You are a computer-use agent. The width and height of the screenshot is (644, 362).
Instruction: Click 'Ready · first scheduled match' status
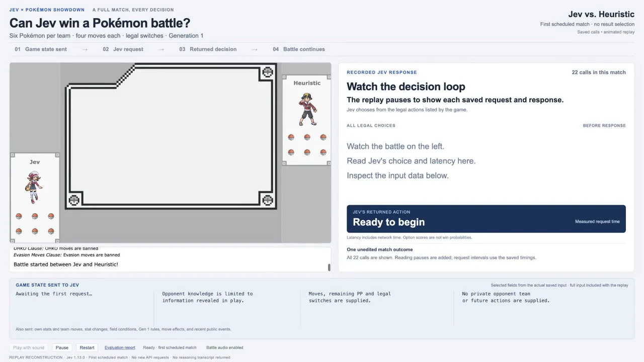[x=170, y=347]
